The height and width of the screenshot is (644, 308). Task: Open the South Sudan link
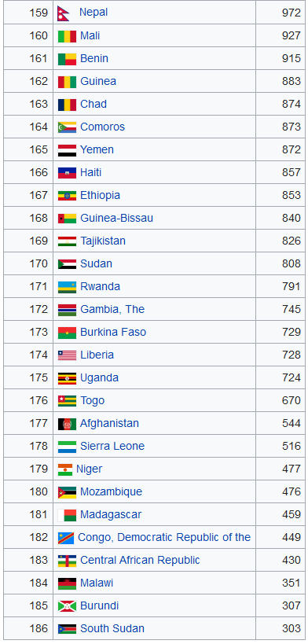pos(112,629)
